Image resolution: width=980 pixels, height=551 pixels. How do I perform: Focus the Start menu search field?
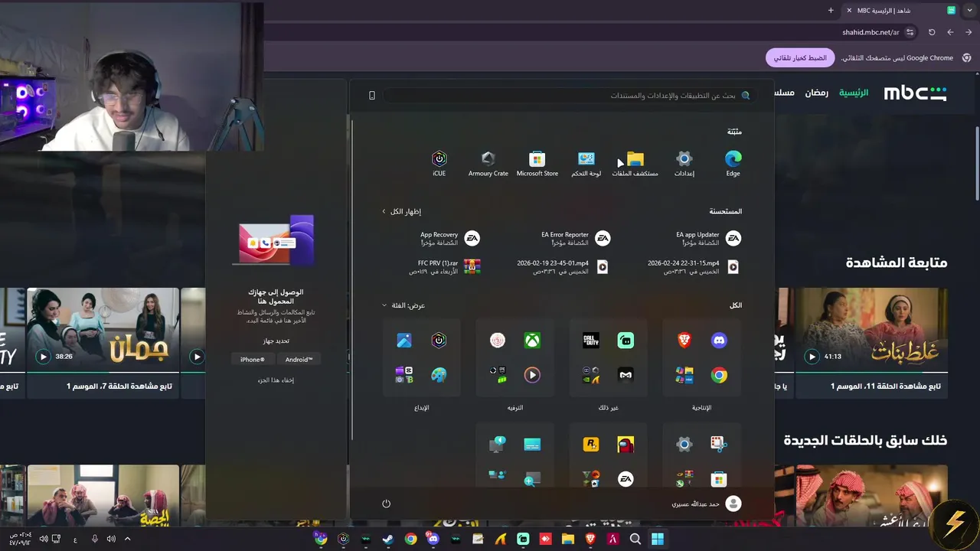click(570, 96)
